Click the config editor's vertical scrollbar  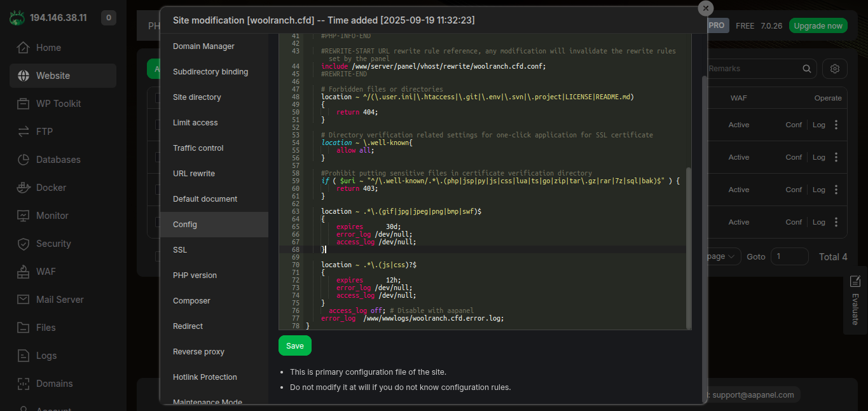[x=688, y=248]
